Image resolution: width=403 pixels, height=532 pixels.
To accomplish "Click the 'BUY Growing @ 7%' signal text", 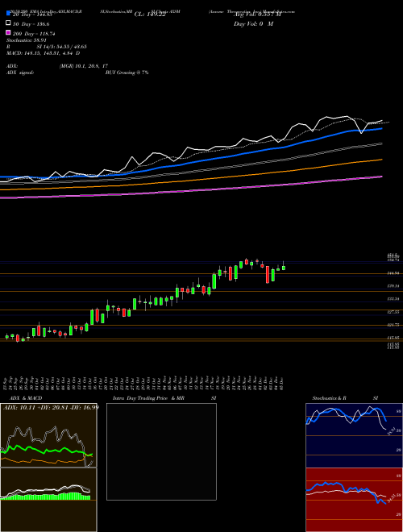I will (127, 73).
